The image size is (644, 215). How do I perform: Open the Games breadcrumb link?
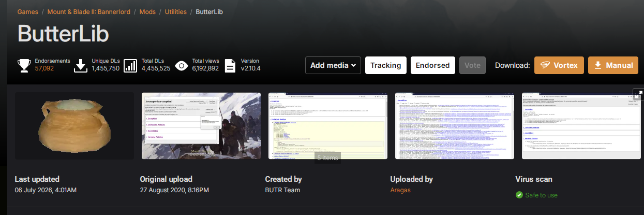point(28,11)
